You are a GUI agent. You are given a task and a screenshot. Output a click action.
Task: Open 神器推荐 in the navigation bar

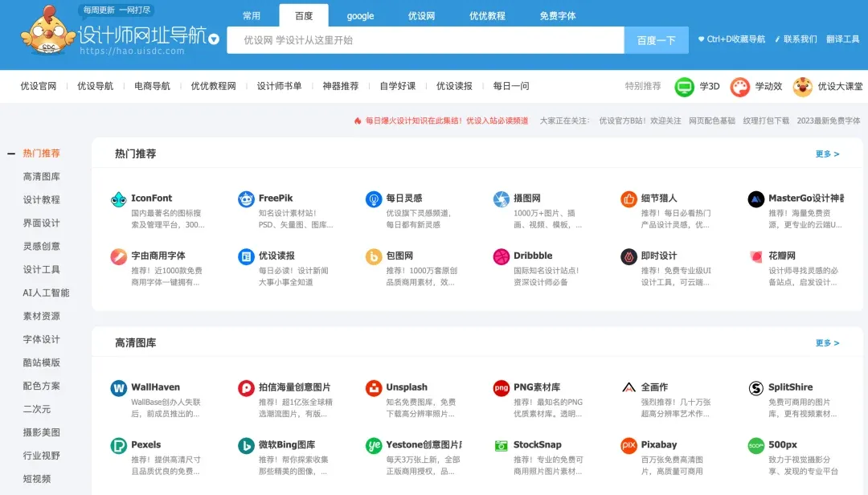(341, 86)
